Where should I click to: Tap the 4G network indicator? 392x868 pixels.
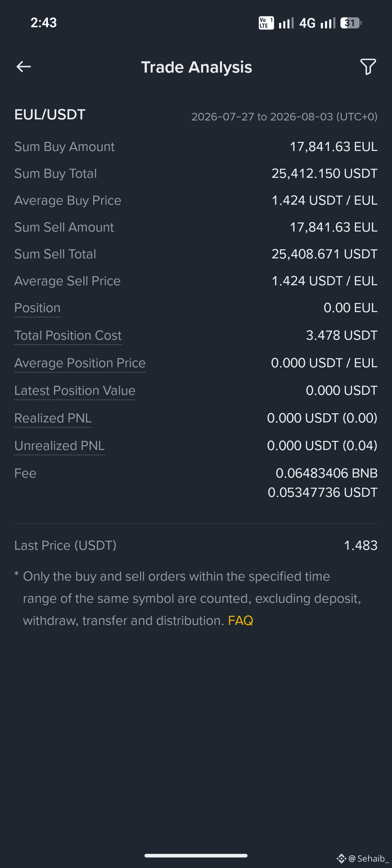307,23
